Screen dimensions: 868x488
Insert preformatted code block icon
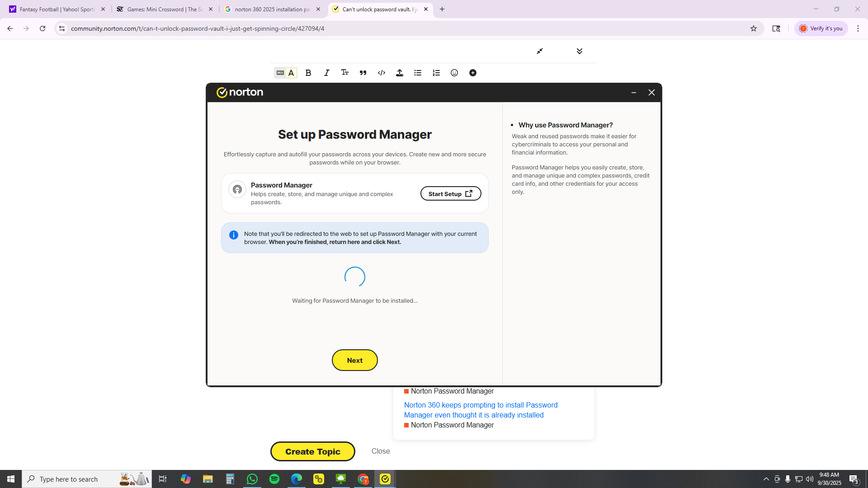pyautogui.click(x=382, y=73)
